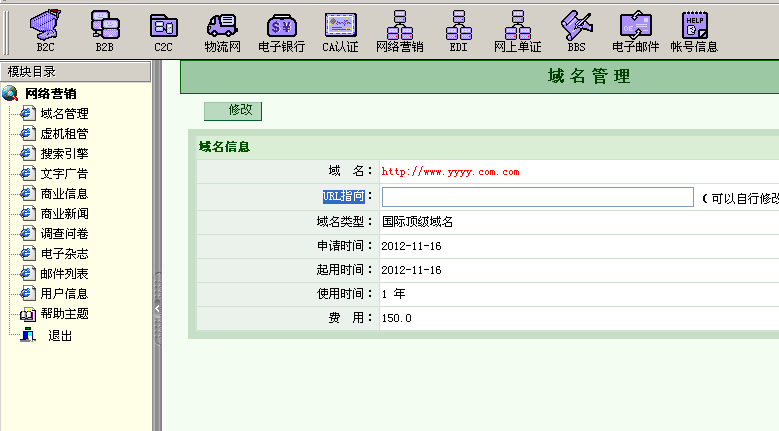Click the 申请时间 date value 2012-11-16
This screenshot has height=431, width=779.
411,246
